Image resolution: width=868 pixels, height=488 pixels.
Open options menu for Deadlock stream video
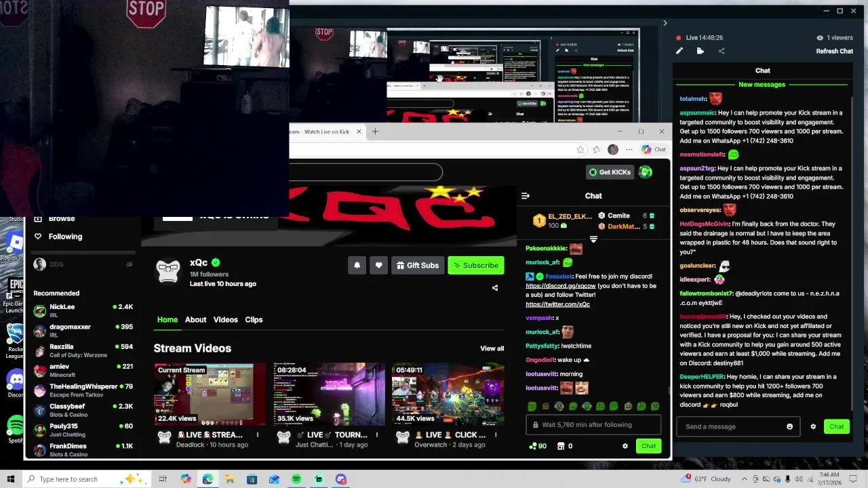click(258, 435)
